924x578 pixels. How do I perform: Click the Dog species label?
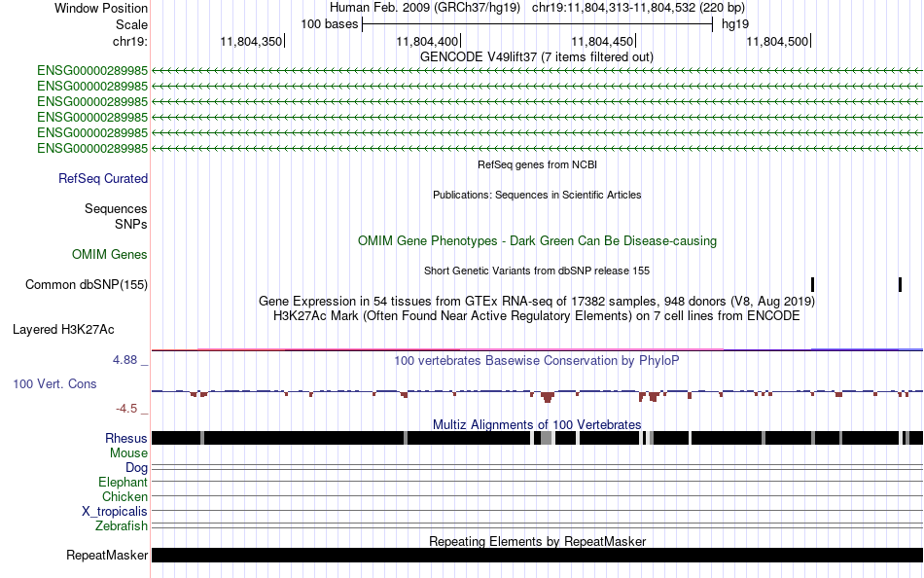tap(136, 468)
